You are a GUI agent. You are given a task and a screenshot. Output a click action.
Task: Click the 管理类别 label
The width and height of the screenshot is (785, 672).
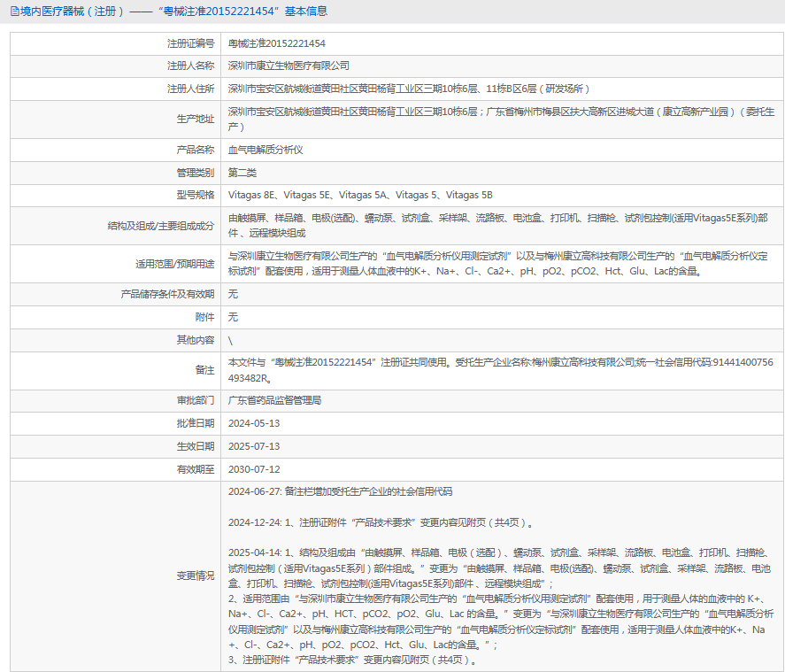click(x=196, y=173)
